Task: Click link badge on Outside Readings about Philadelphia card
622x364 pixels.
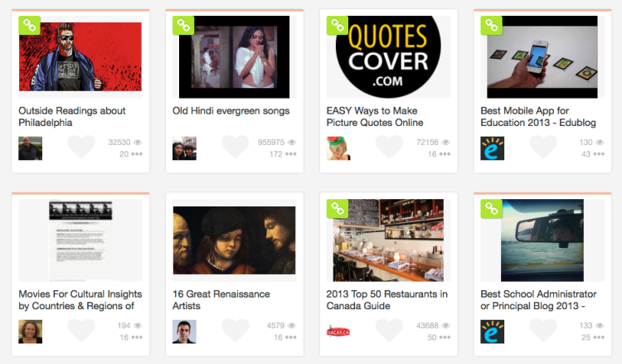Action: (x=29, y=26)
